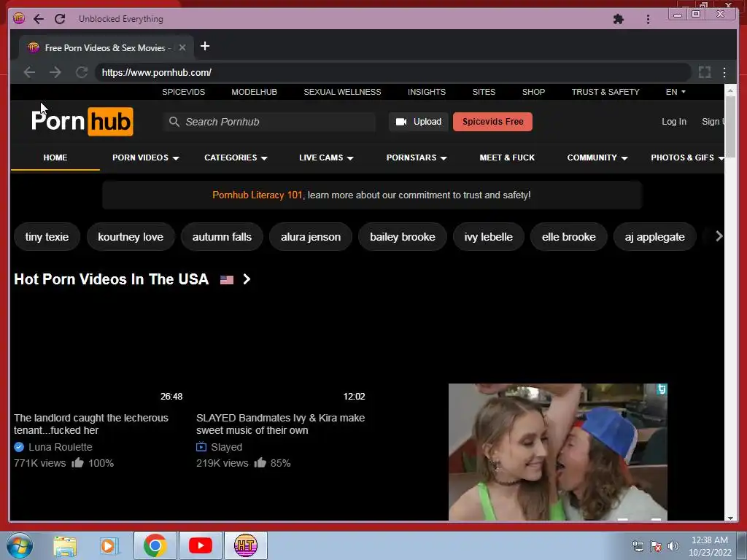Expand the section heading chevron beside the USA flag
Screen dimensions: 747x560
pyautogui.click(x=247, y=279)
